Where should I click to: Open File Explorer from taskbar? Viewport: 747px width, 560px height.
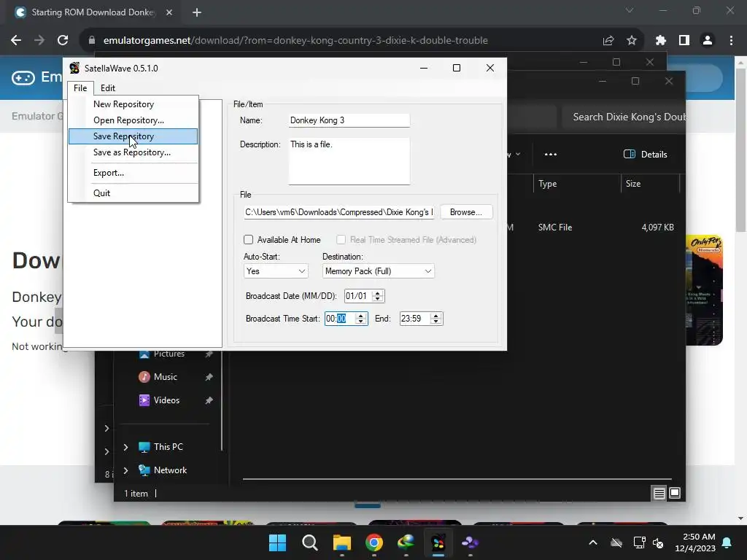pyautogui.click(x=341, y=542)
